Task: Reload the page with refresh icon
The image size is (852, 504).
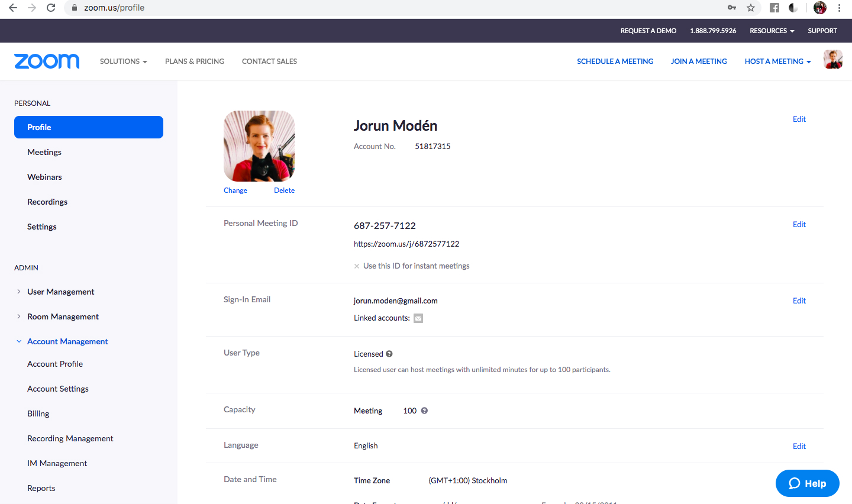Action: click(51, 8)
